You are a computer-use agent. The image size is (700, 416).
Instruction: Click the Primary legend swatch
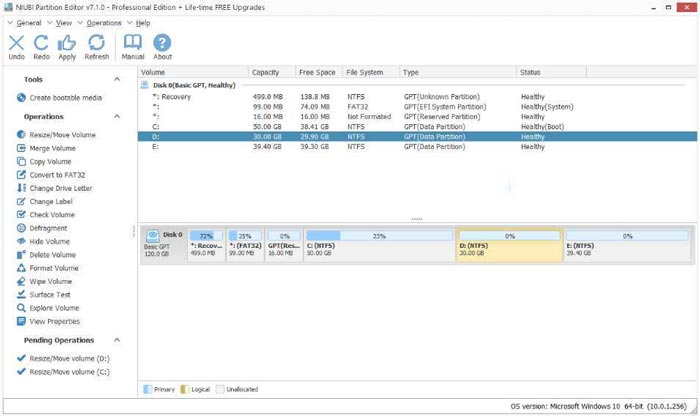click(147, 389)
